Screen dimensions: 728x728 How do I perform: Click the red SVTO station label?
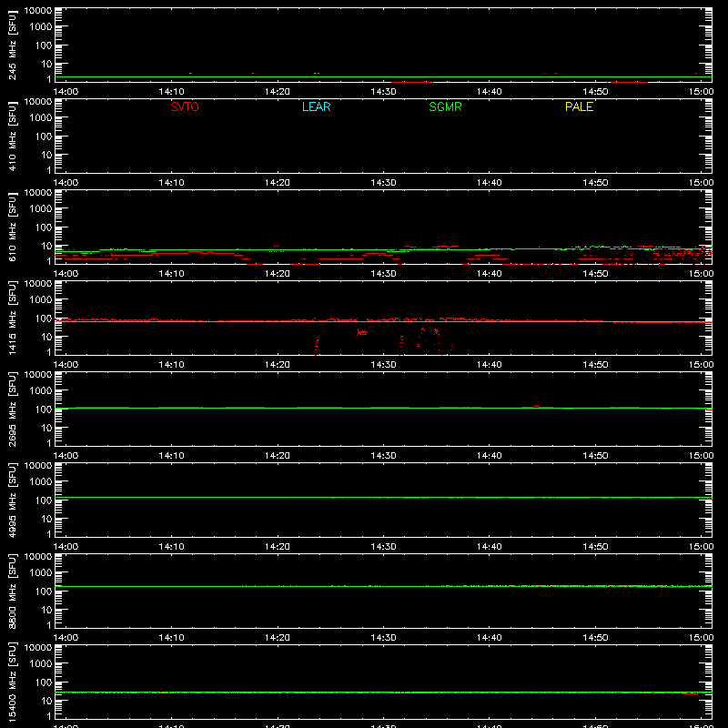(x=185, y=106)
